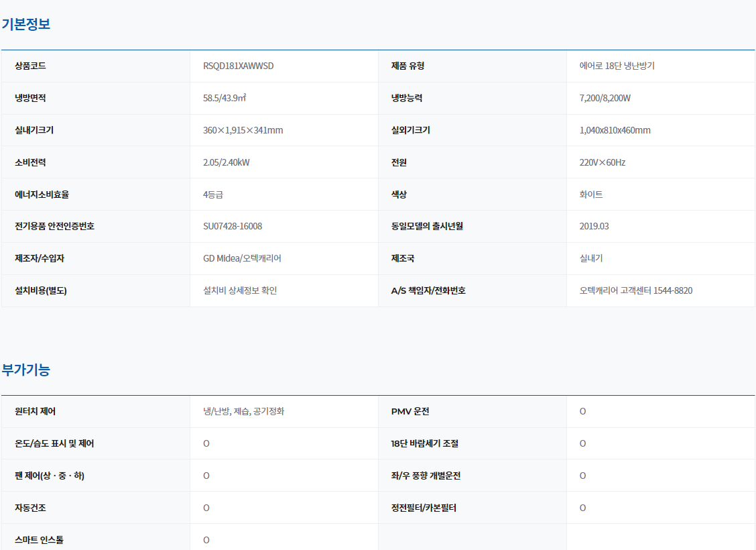Click the 원터치 제어 value 냉/난방, 제습, 공기정화
756x550 pixels.
(x=243, y=411)
